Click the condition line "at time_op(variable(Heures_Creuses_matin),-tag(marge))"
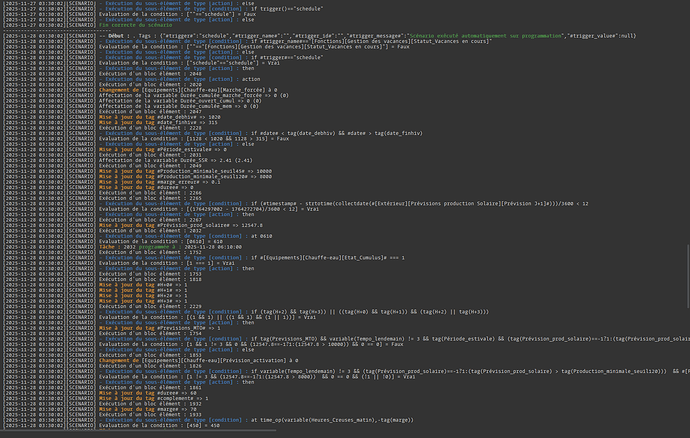This screenshot has width=690, height=438. [256, 420]
